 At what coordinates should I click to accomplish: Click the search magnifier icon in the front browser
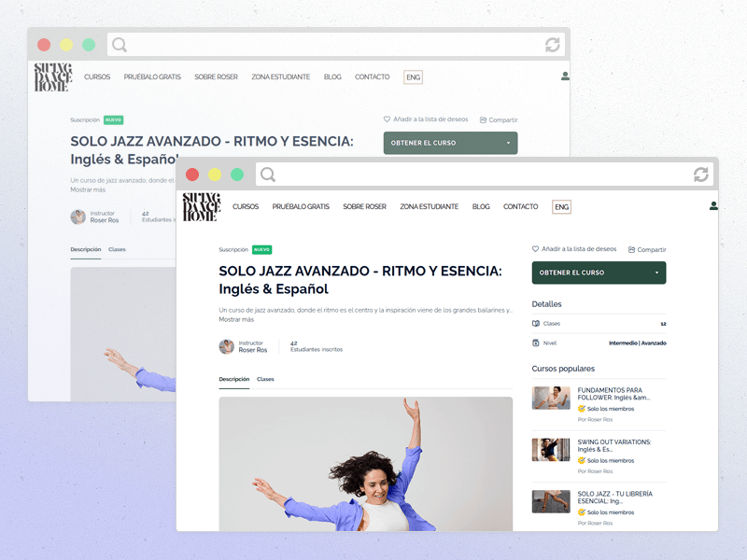click(x=268, y=175)
